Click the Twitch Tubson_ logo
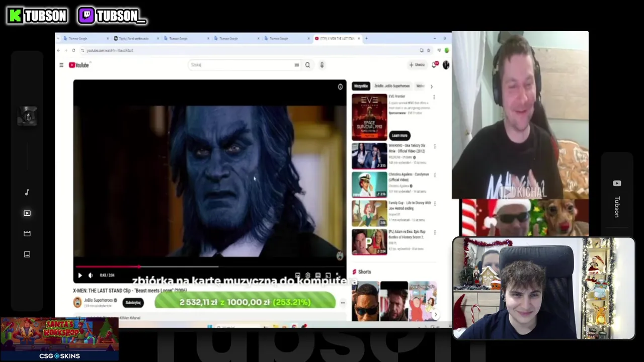Image resolution: width=644 pixels, height=362 pixels. pyautogui.click(x=112, y=16)
